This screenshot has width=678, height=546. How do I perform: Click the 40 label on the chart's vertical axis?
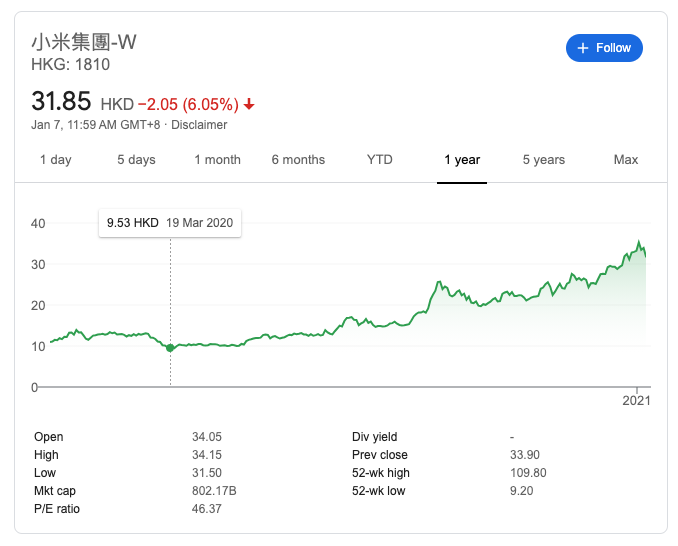click(x=38, y=224)
